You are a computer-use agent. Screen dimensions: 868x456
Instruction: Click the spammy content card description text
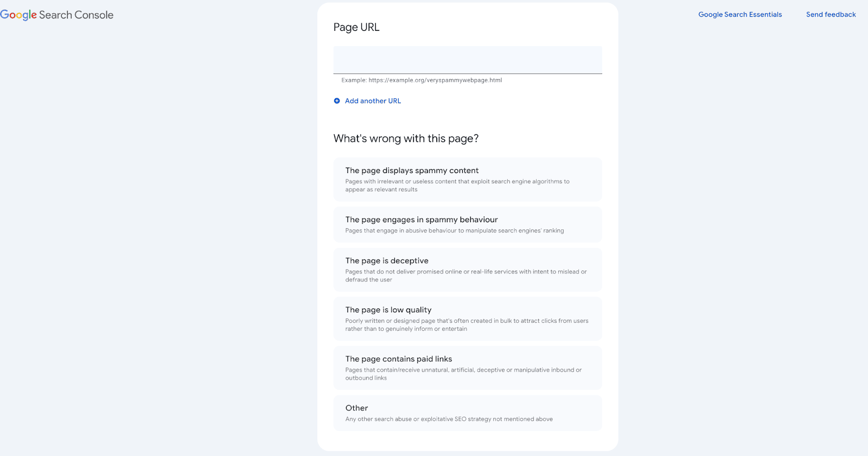coord(457,185)
